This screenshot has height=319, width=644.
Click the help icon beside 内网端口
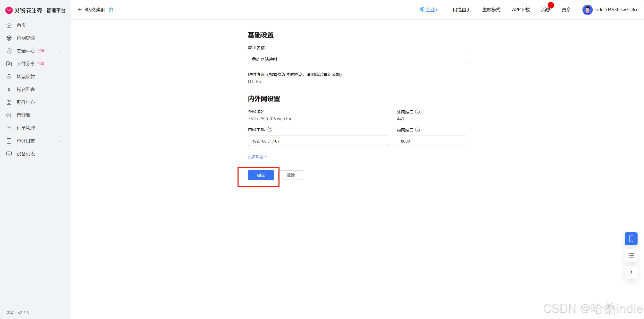[x=418, y=130]
